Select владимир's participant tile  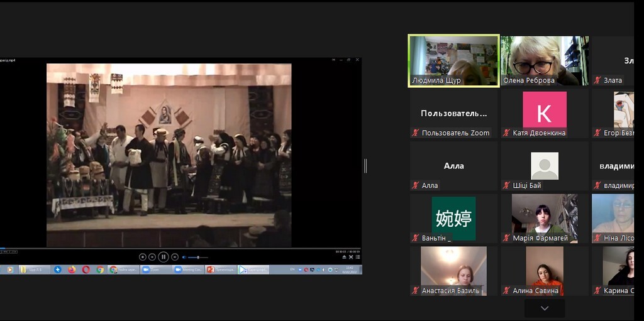pyautogui.click(x=613, y=166)
